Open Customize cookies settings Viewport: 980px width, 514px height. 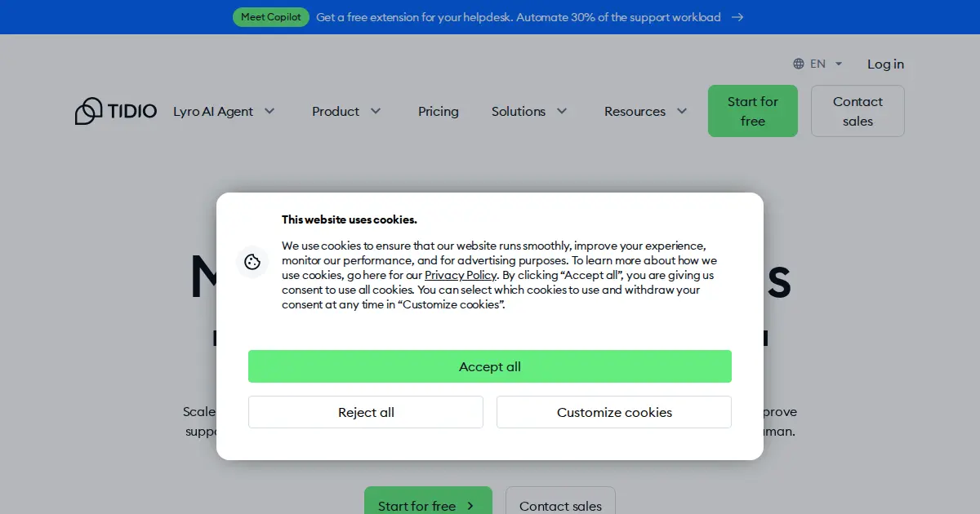coord(614,412)
